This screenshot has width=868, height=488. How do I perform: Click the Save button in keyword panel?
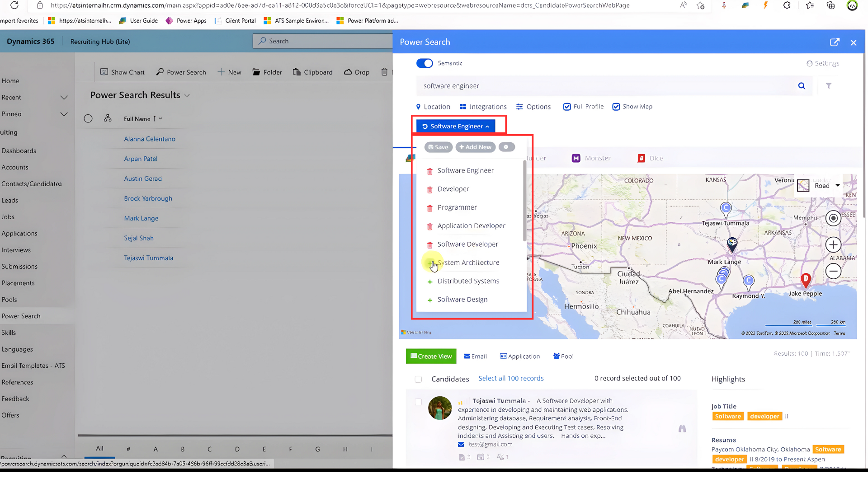coord(439,147)
